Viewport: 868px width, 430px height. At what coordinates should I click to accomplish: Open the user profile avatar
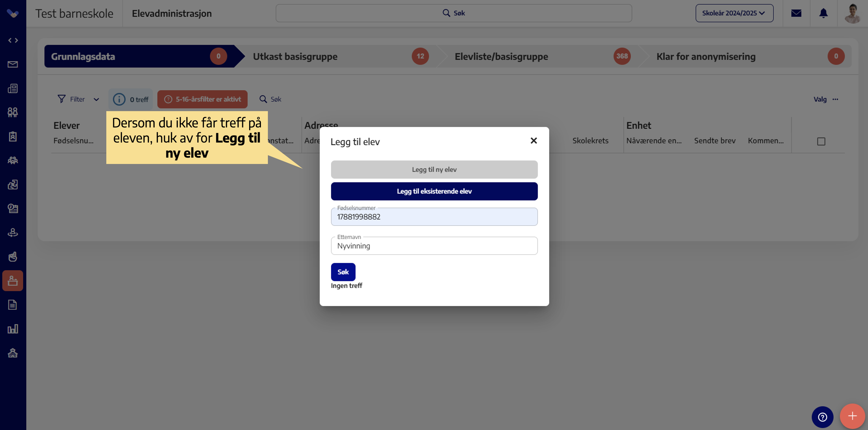point(853,13)
